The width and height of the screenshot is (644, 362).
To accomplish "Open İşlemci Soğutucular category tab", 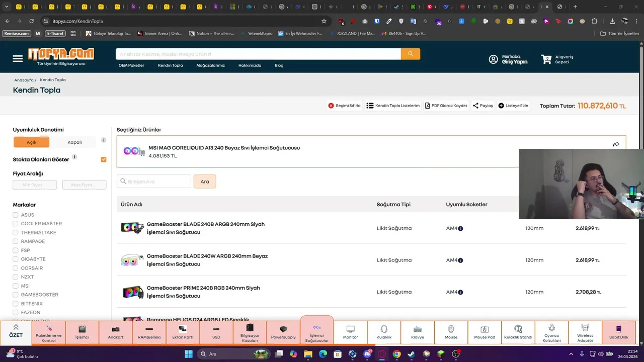I will pos(317,331).
